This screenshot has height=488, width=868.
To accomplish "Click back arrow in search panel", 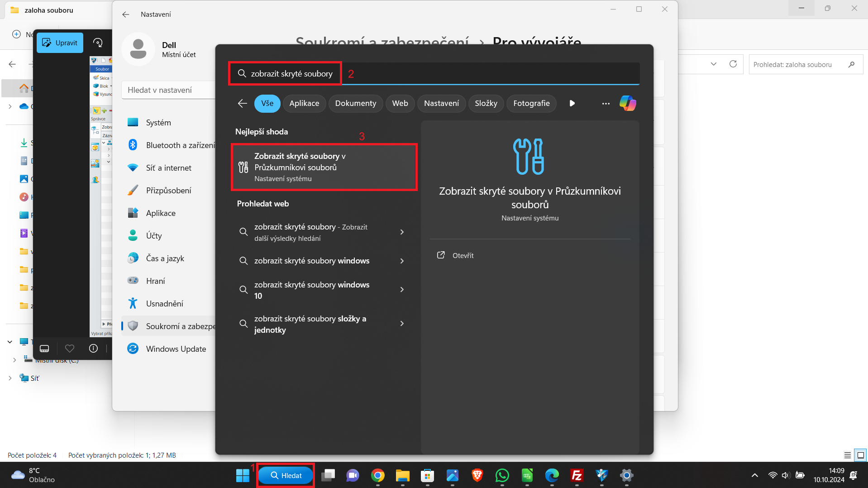I will [x=243, y=104].
